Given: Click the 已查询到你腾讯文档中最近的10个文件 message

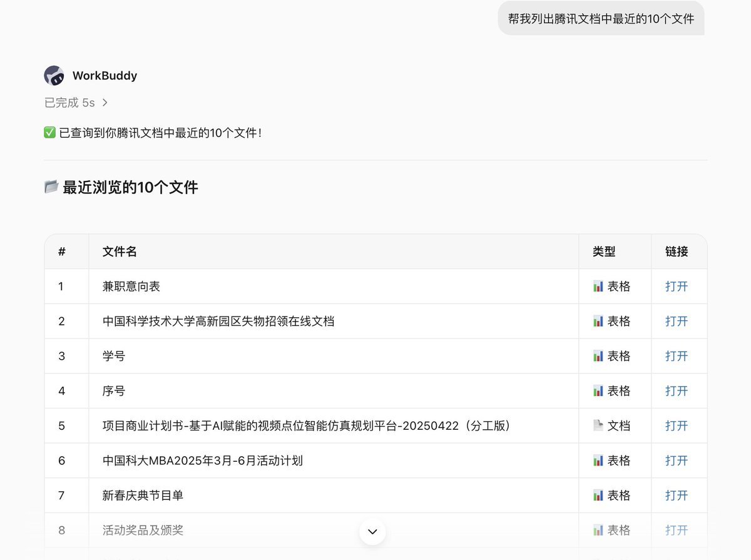Looking at the screenshot, I should [160, 133].
